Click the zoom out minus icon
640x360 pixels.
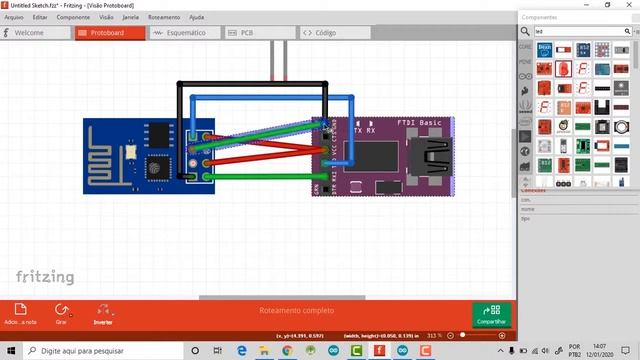(450, 336)
